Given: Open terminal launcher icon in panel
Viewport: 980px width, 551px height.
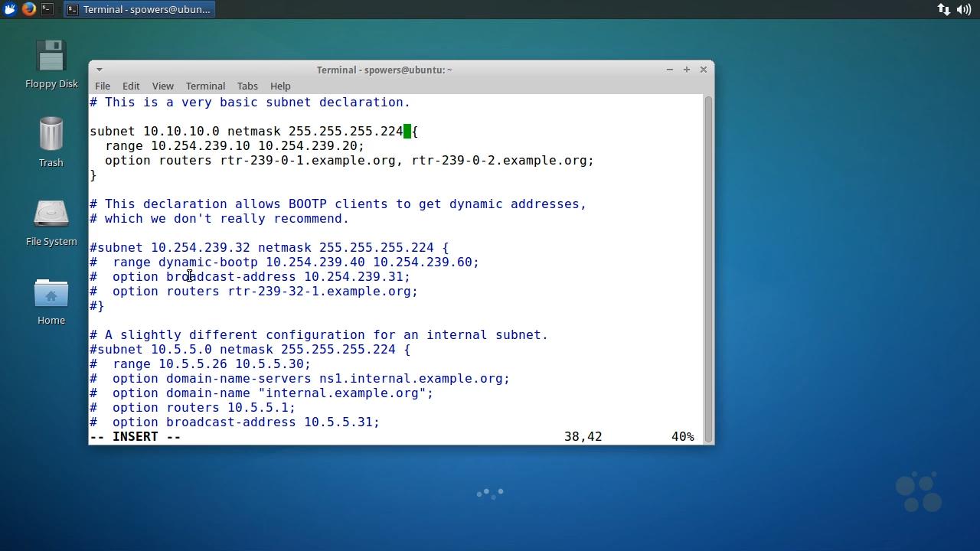Looking at the screenshot, I should click(47, 9).
